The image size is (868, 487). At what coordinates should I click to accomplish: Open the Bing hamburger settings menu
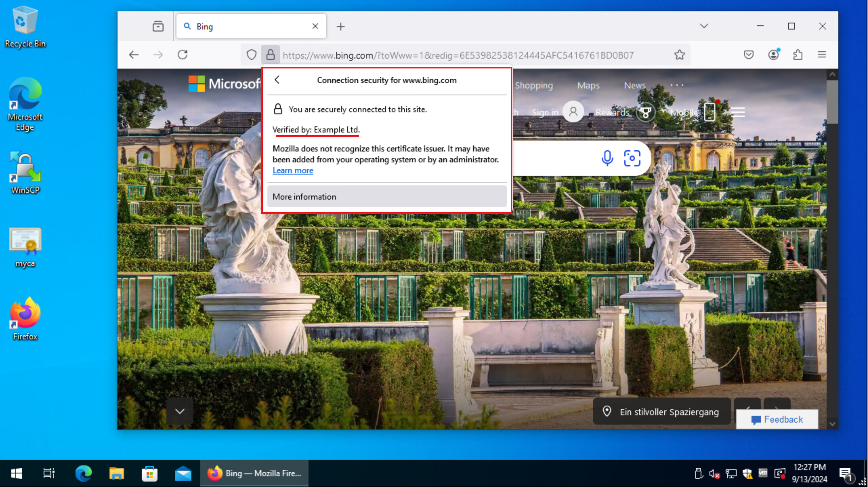[738, 112]
